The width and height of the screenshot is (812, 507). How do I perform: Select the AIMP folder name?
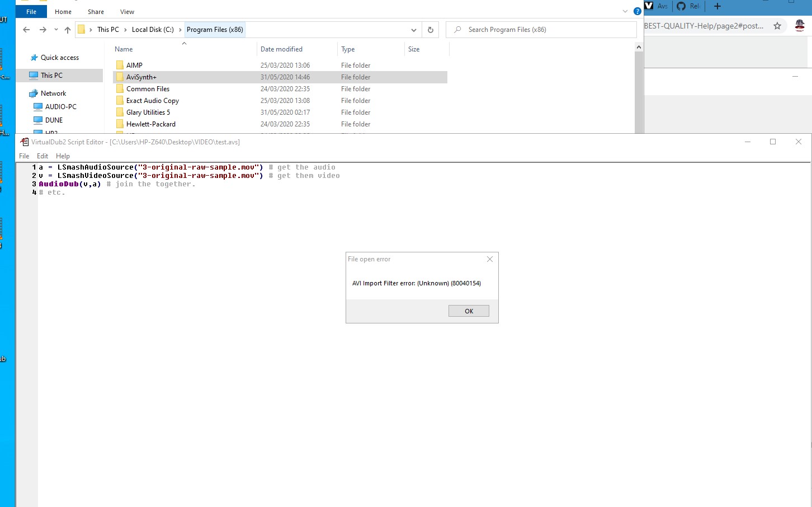[134, 65]
